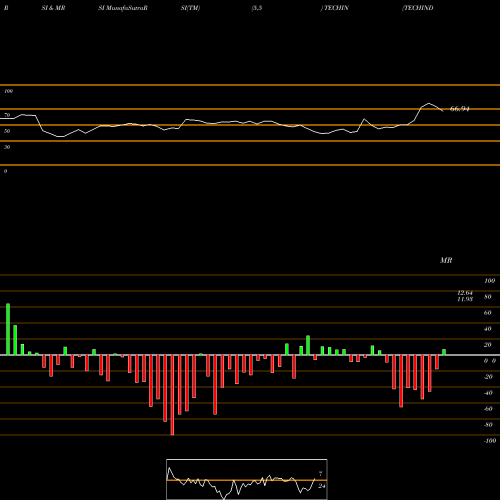500x500 pixels.
Task: Click the RSI panel's 0 level label
Action: 5,171
